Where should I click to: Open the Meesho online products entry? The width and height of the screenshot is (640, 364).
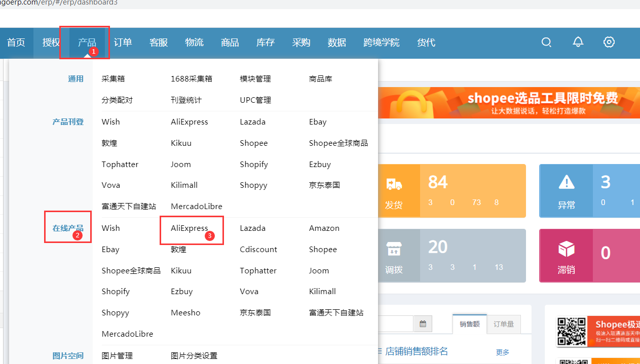[x=185, y=313]
